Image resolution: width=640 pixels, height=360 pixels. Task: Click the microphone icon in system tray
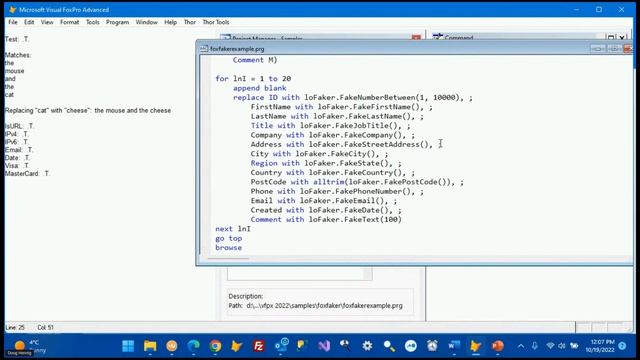tap(535, 346)
